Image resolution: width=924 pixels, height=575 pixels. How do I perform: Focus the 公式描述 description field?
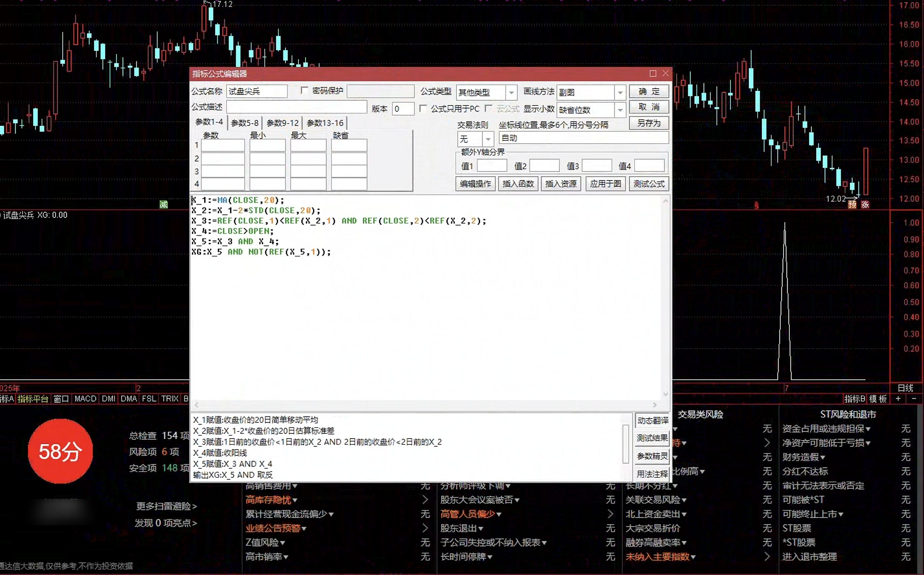296,107
